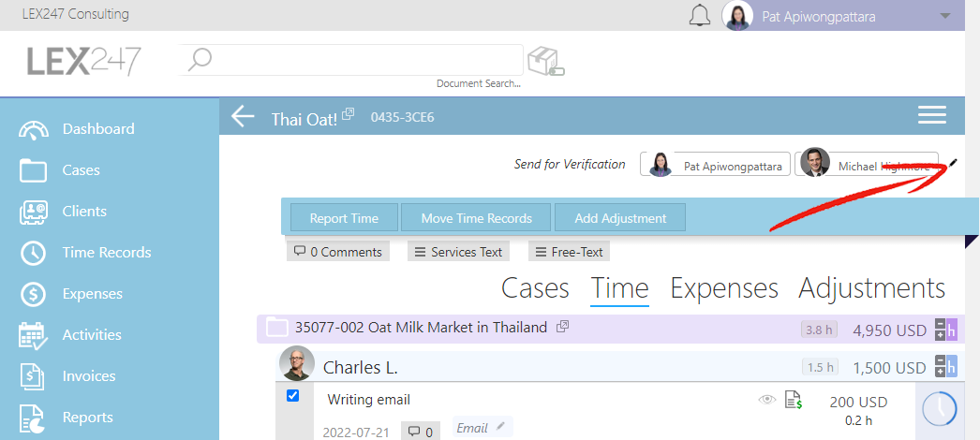The image size is (980, 440).
Task: Switch to the Time tab
Action: tap(619, 289)
